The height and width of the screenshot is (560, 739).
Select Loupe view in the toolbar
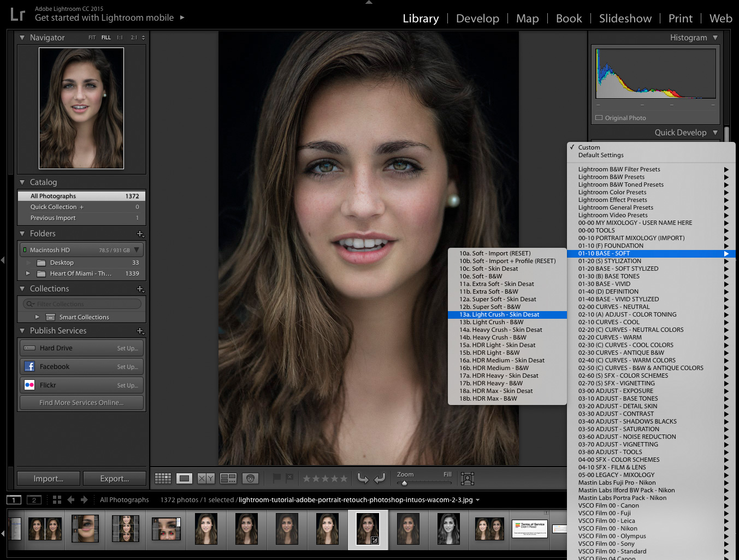click(x=185, y=478)
